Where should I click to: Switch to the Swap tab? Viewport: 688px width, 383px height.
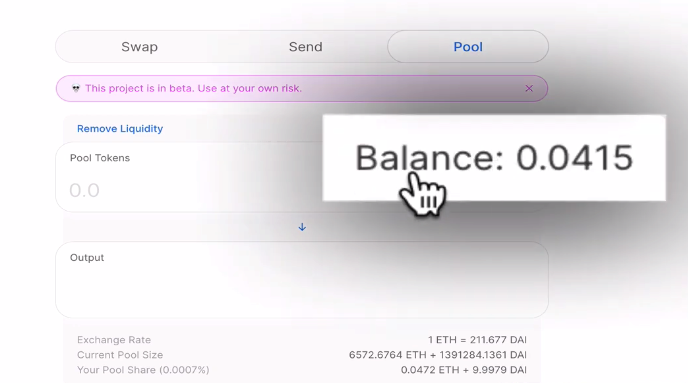(140, 47)
